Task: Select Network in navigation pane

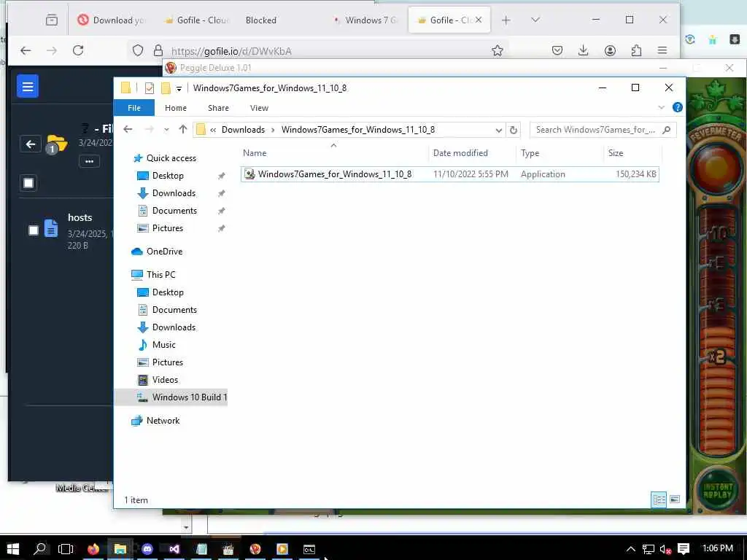Action: coord(163,421)
